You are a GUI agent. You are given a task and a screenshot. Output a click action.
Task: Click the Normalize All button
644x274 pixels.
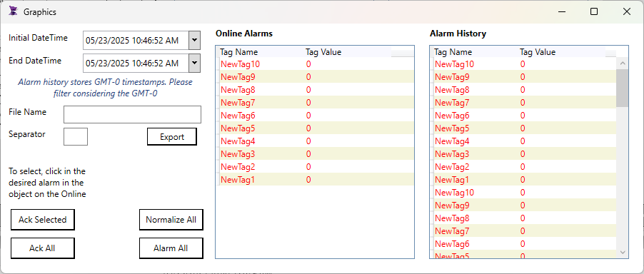coord(171,220)
